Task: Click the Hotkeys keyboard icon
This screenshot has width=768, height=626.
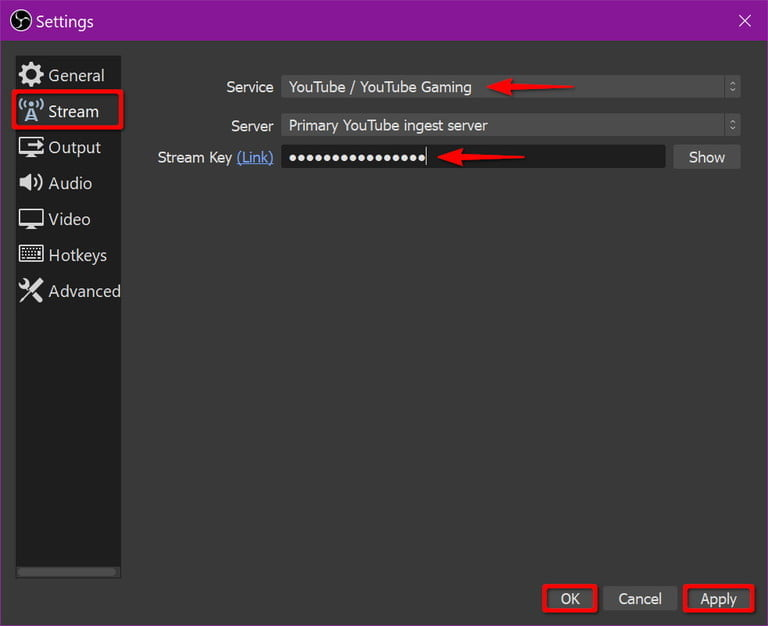Action: click(x=31, y=254)
